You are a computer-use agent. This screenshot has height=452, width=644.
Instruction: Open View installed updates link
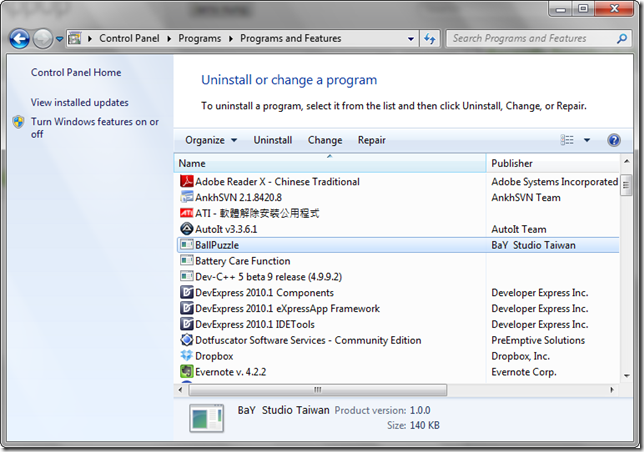[x=80, y=103]
